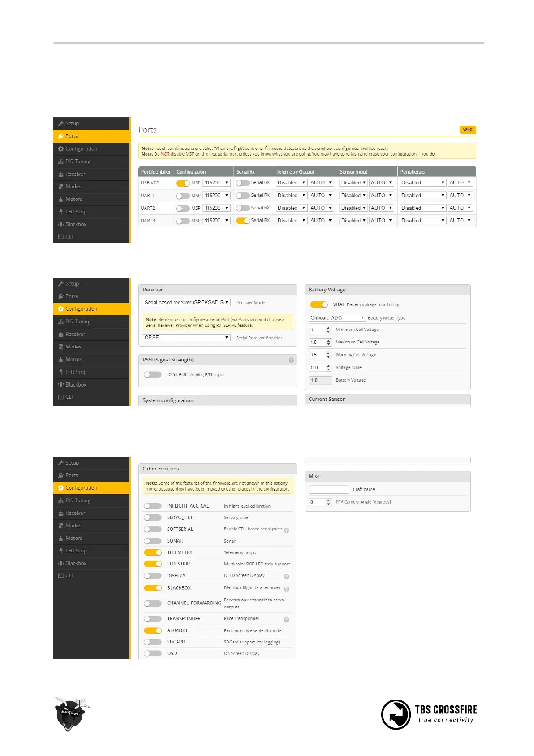Open the CRSF Serial Receiver Provider dropdown
The height and width of the screenshot is (756, 534).
pyautogui.click(x=186, y=338)
